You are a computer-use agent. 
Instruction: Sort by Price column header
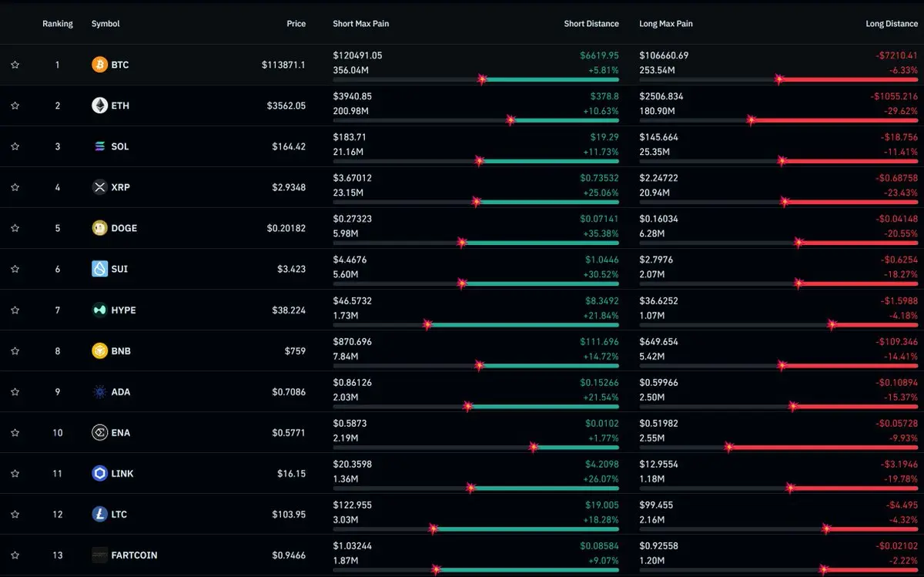click(x=296, y=24)
